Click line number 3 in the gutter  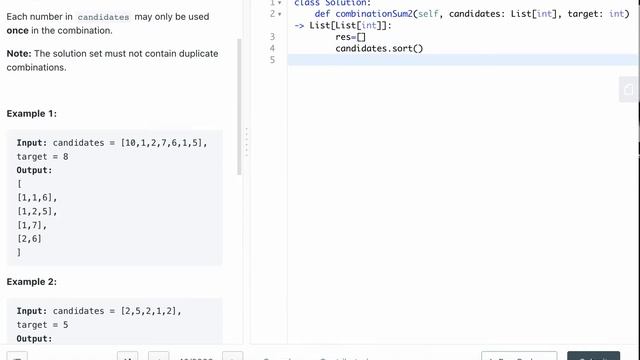point(272,37)
